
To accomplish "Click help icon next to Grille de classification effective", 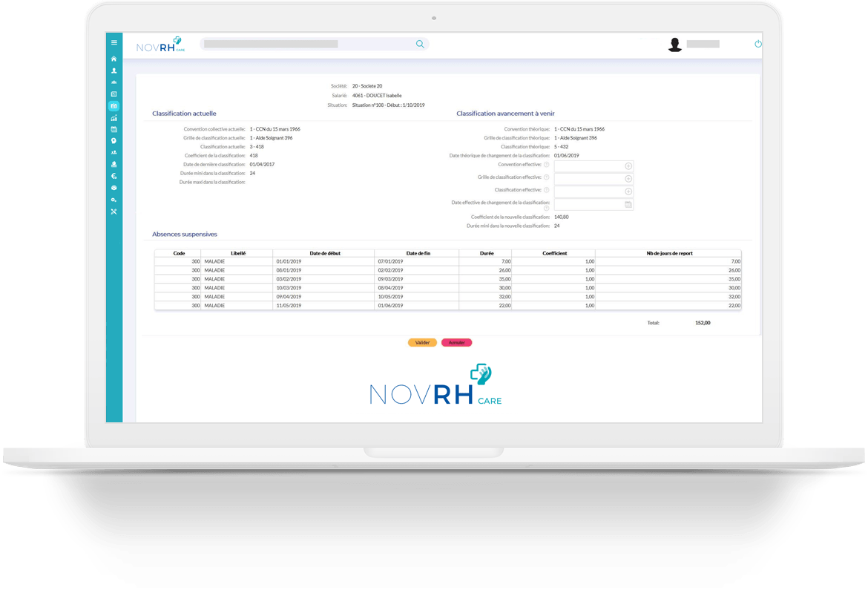I will coord(546,177).
